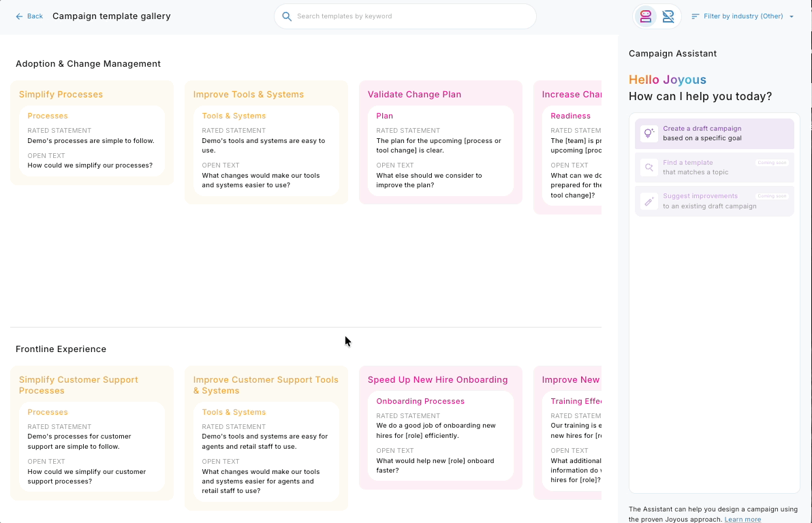Image resolution: width=812 pixels, height=523 pixels.
Task: Click the back arrow icon
Action: click(19, 16)
